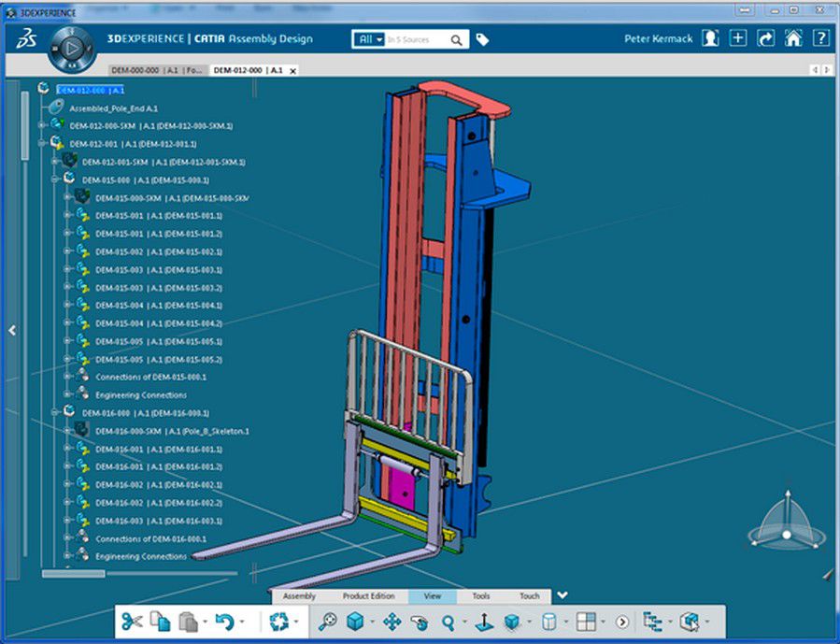Click the compass play button
Viewport: 840px width, 644px height.
72,49
